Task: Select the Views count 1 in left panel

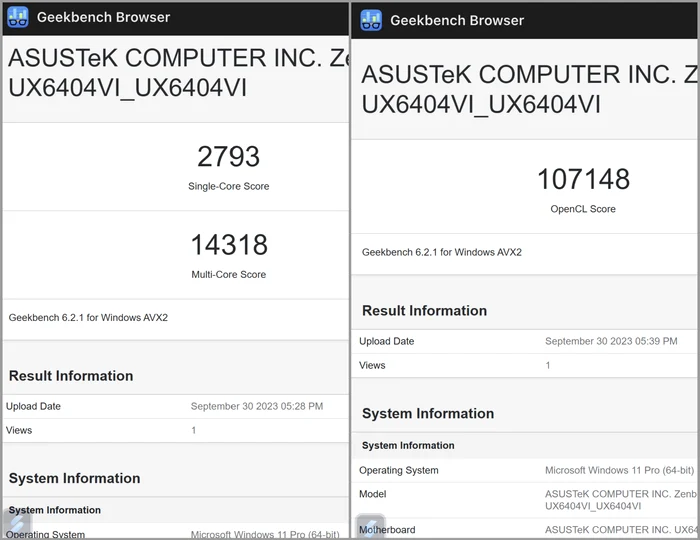Action: point(194,430)
